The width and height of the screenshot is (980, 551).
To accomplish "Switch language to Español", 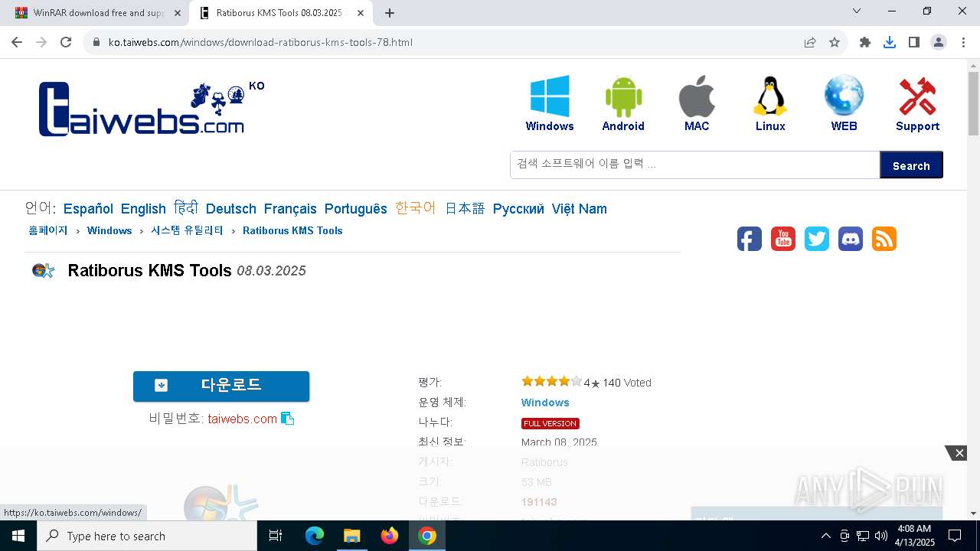I will (88, 209).
